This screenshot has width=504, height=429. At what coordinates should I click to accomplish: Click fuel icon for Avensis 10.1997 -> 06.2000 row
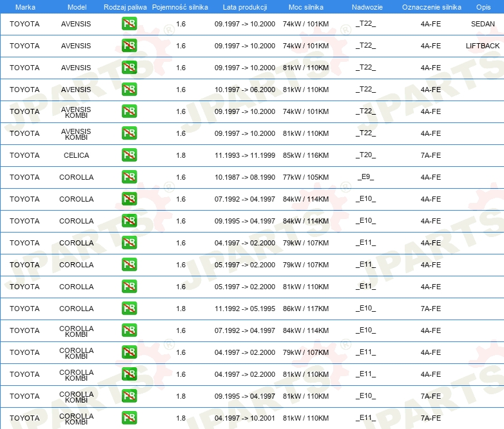129,89
